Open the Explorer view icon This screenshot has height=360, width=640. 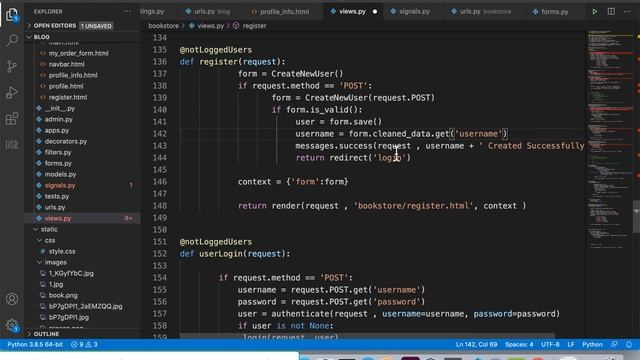[x=12, y=15]
